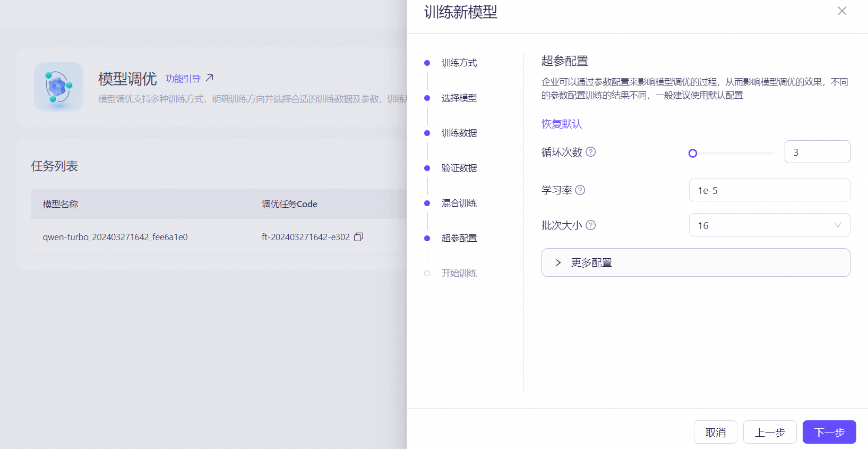The image size is (868, 449).
Task: Click the 调优任务Code column header
Action: coord(289,204)
